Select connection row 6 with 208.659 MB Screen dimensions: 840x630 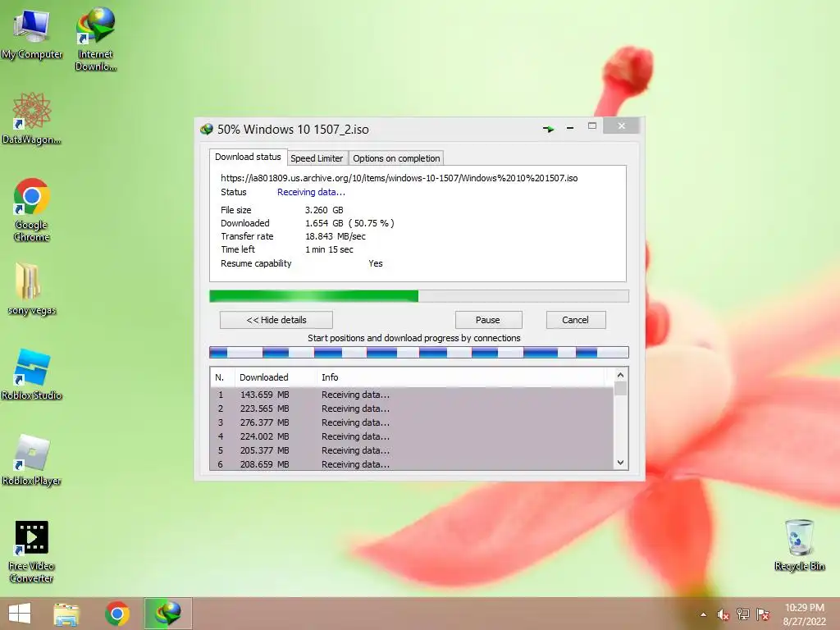coord(412,464)
